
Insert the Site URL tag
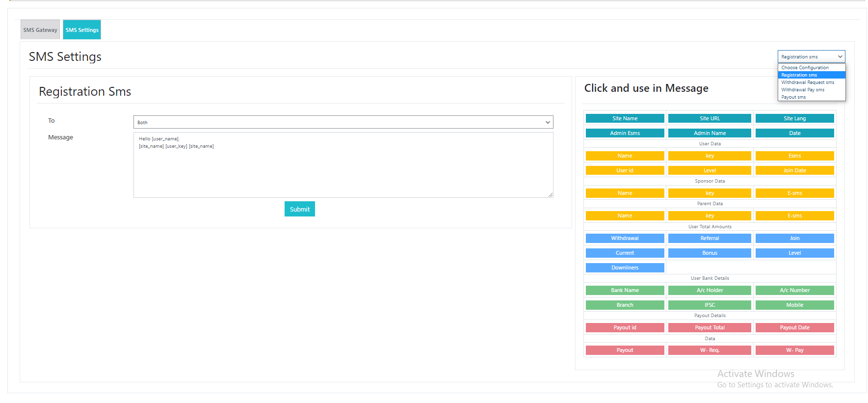pos(710,118)
